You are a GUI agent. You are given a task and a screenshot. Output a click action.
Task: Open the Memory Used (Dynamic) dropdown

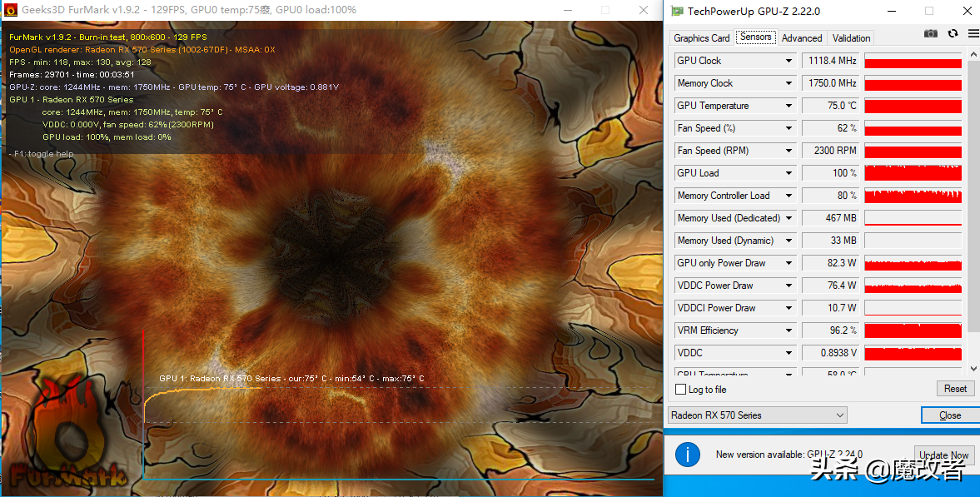[788, 241]
